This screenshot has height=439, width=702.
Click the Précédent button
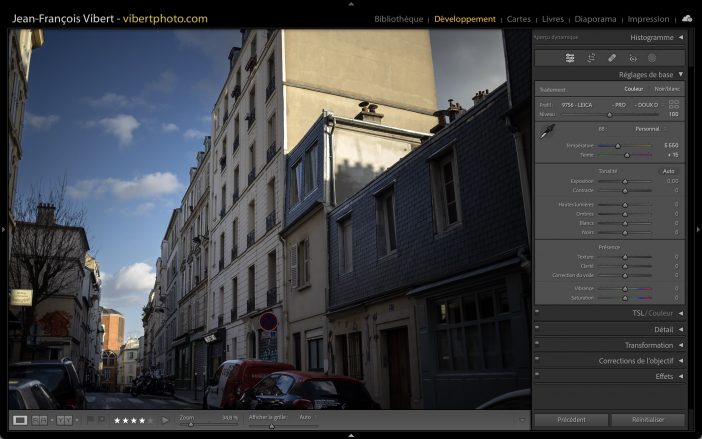571,420
